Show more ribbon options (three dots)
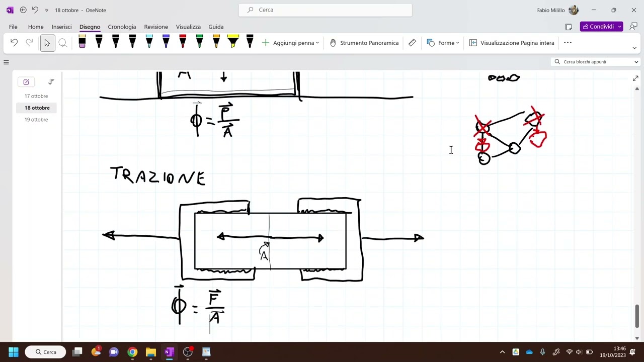Screen dimensions: 644x362 [x=568, y=43]
